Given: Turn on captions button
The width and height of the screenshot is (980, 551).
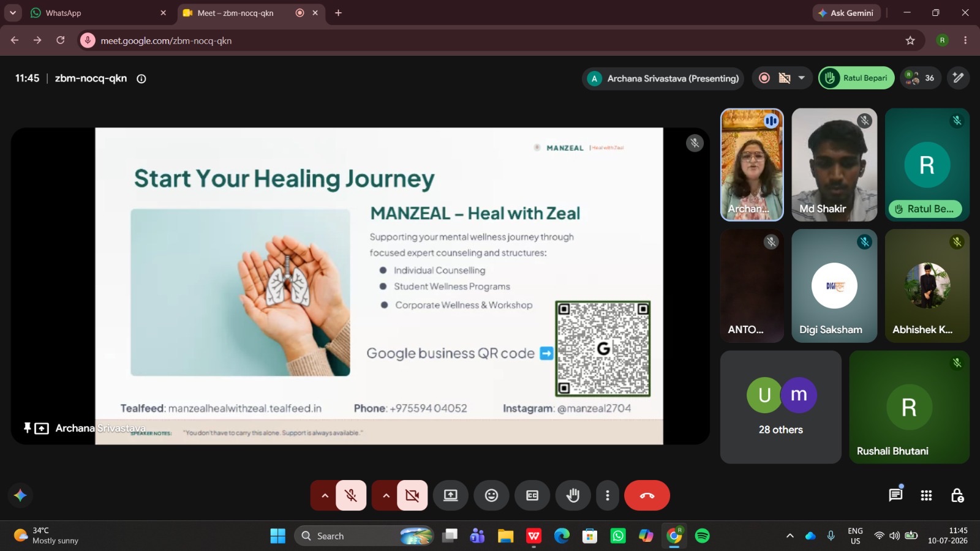Looking at the screenshot, I should [532, 495].
